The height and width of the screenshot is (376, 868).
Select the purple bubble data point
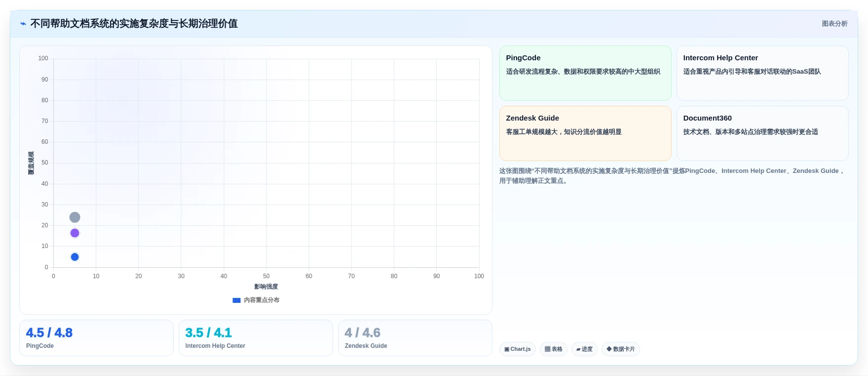(75, 233)
